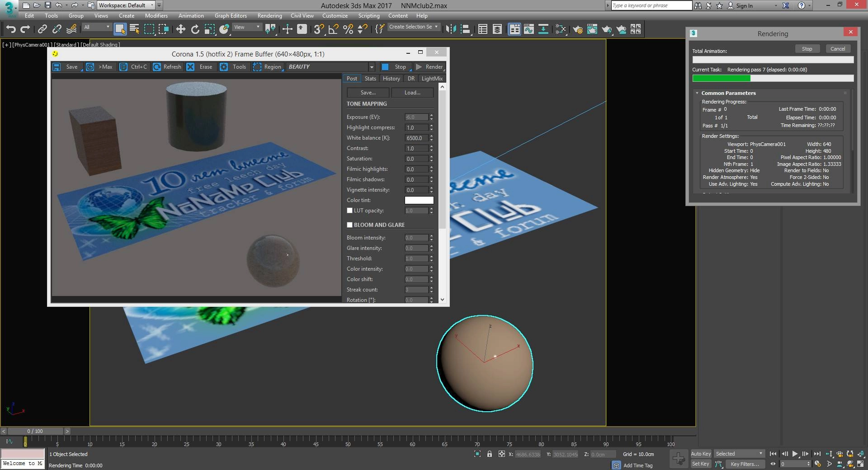The width and height of the screenshot is (868, 470).
Task: Toggle Percent Snap
Action: [x=348, y=29]
